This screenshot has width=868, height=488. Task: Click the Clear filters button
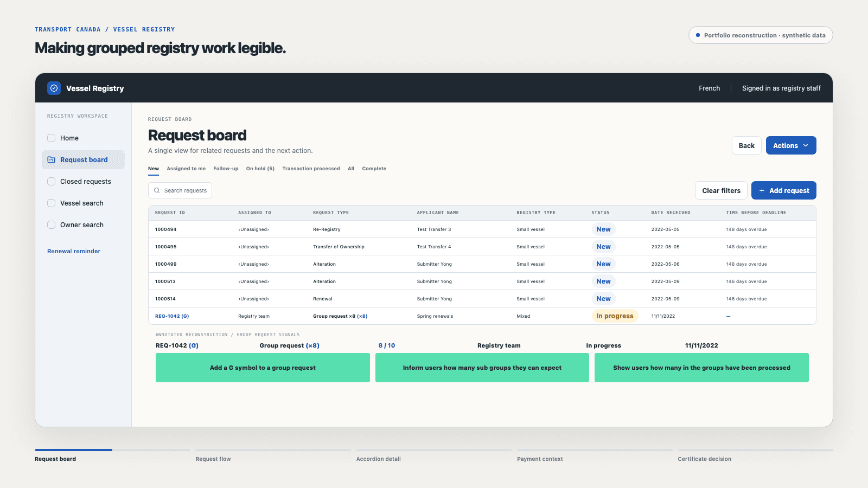pyautogui.click(x=721, y=190)
